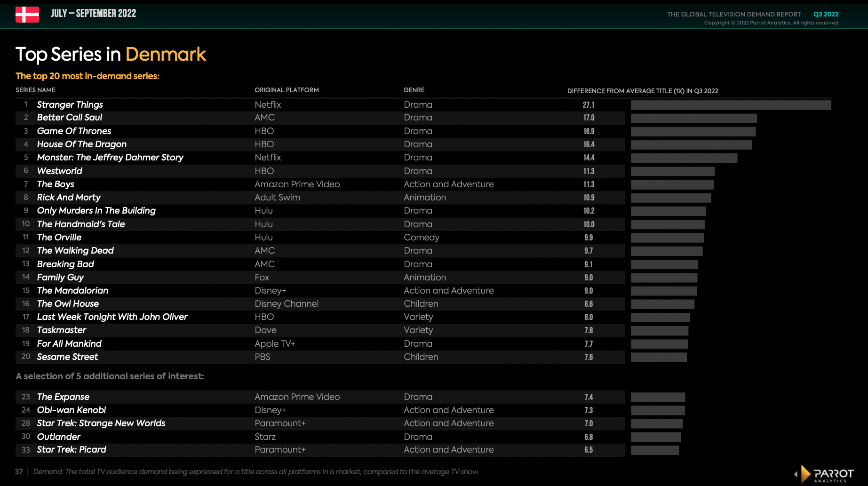Select the Stranger Things series title
Screen dimensions: 868x486
(70, 104)
